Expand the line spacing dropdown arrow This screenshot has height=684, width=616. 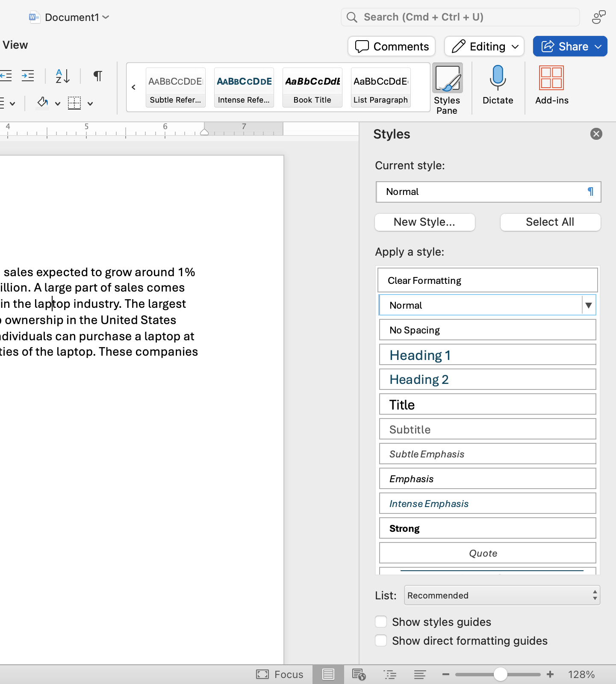coord(12,103)
